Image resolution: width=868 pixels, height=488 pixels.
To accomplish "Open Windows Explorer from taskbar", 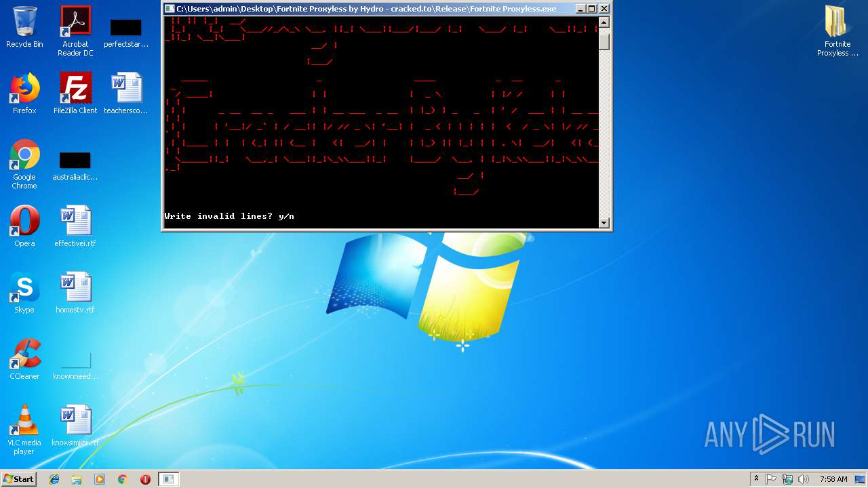I will click(x=77, y=479).
